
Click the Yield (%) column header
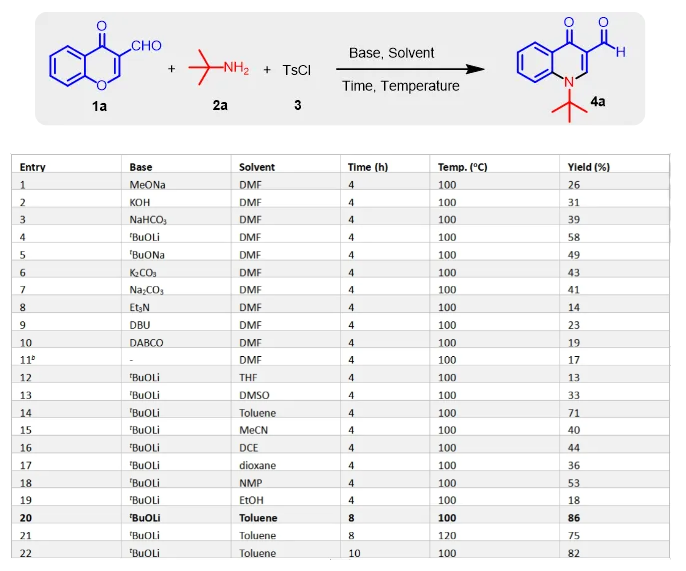coord(588,167)
